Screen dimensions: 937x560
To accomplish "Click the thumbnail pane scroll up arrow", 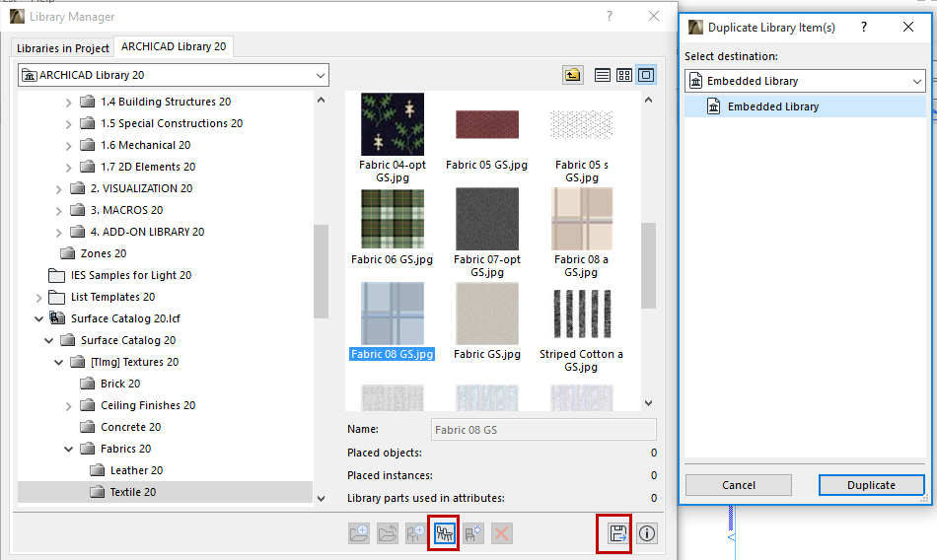I will (649, 100).
